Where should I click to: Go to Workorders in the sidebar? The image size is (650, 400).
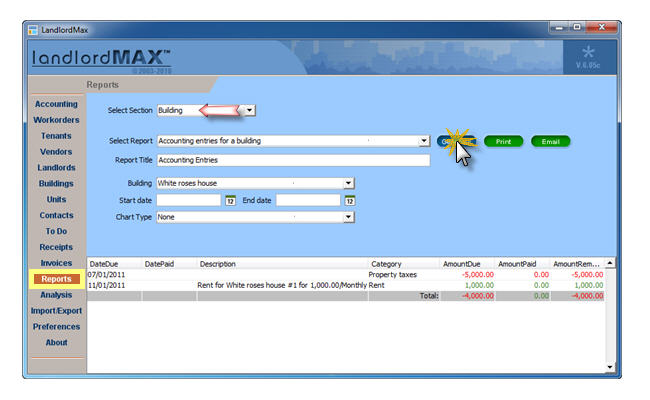[x=56, y=120]
